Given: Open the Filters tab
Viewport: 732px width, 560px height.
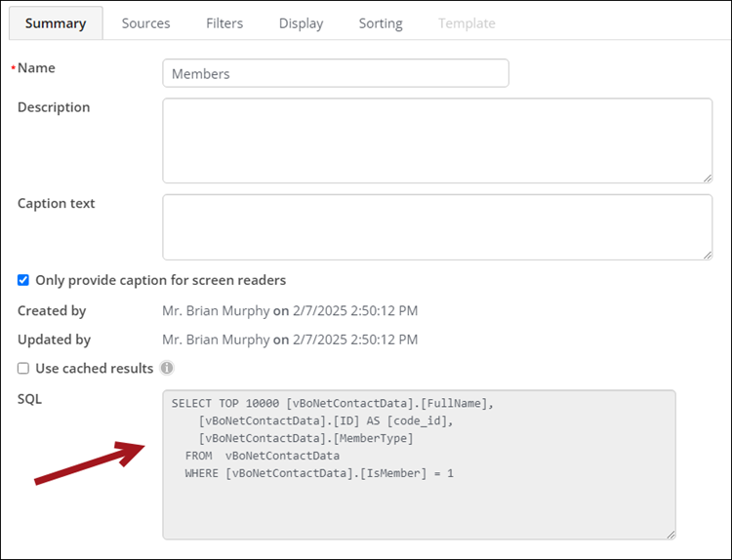Looking at the screenshot, I should (x=224, y=23).
